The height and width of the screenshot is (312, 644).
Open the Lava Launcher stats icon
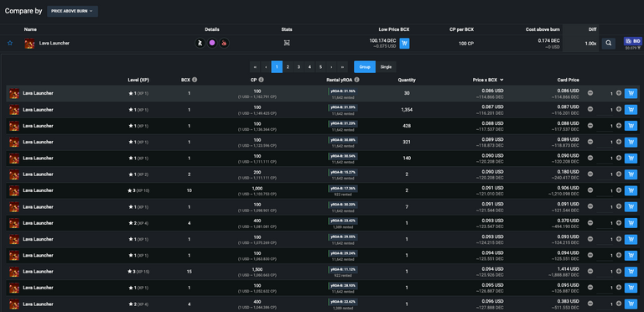[x=287, y=43]
